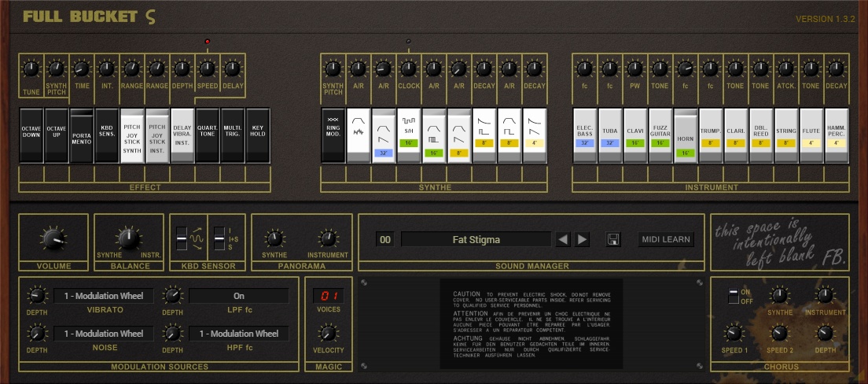Click the Voices 01 display
The image size is (868, 384).
click(x=329, y=295)
